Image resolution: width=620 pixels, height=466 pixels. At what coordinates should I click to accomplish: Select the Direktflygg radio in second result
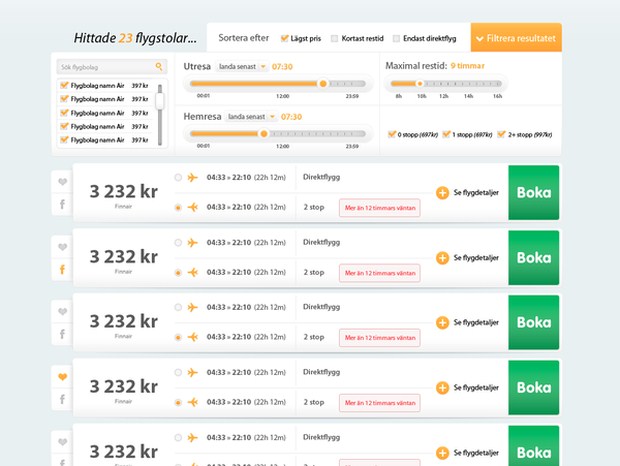click(x=178, y=242)
